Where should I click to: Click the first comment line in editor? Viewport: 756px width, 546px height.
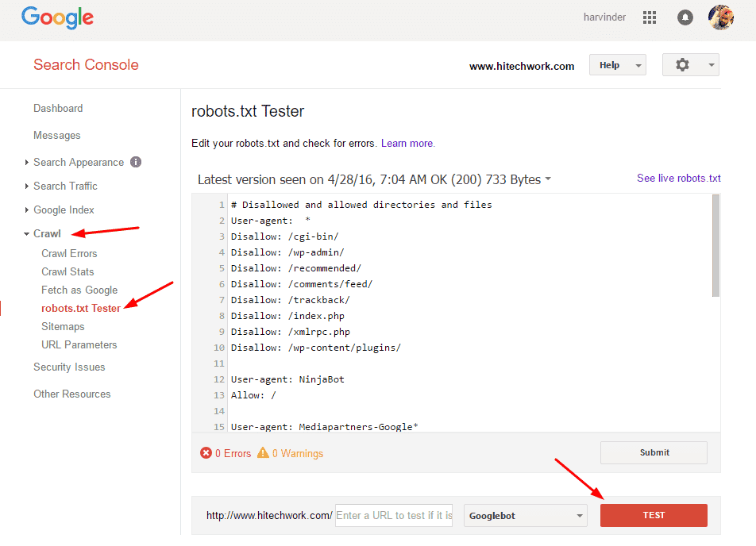(x=361, y=205)
